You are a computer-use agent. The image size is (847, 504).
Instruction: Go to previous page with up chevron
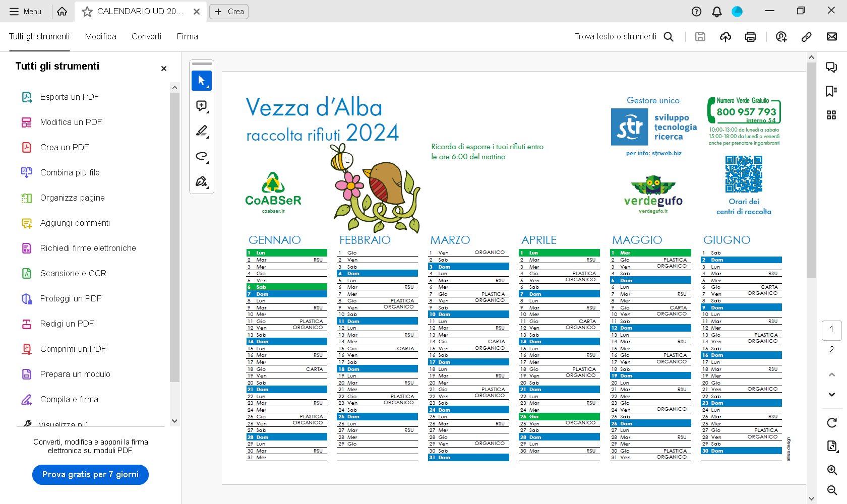coord(832,374)
